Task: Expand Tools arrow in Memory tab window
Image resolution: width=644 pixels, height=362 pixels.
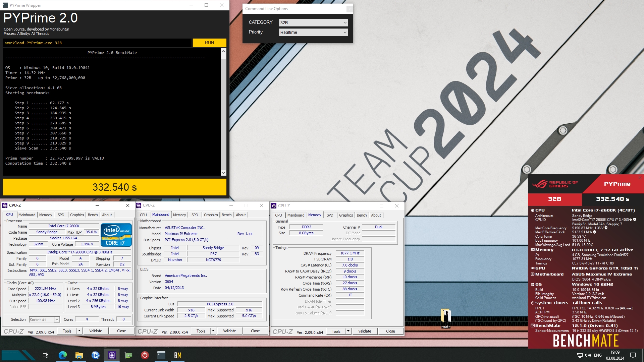Action: 348,331
